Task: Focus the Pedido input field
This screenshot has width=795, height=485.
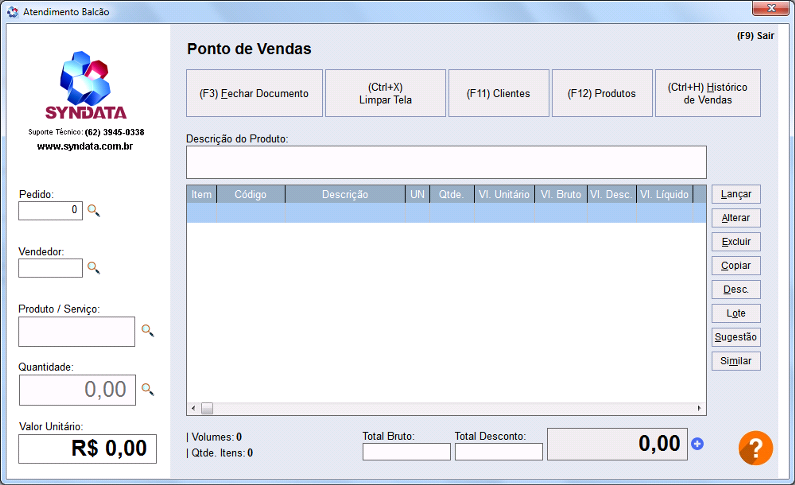Action: [50, 210]
